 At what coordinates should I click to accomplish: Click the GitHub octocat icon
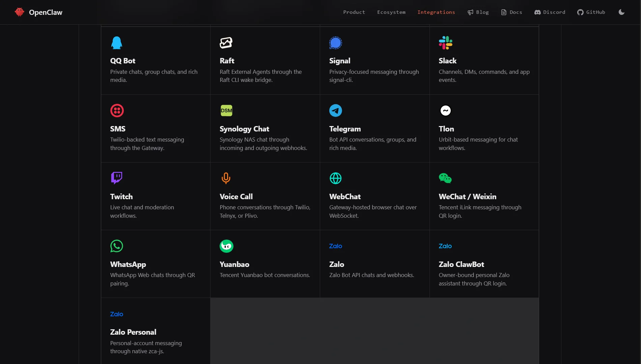[580, 12]
